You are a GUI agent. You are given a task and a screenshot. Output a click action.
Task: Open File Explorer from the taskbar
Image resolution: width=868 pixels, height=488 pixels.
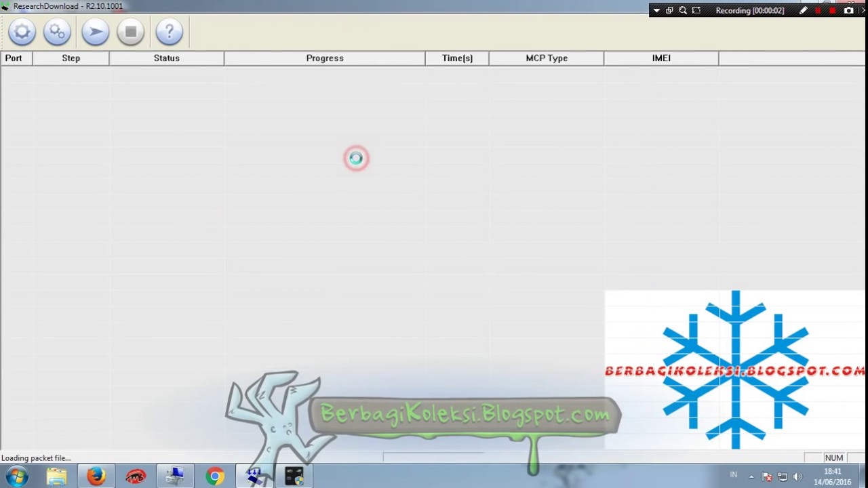56,476
